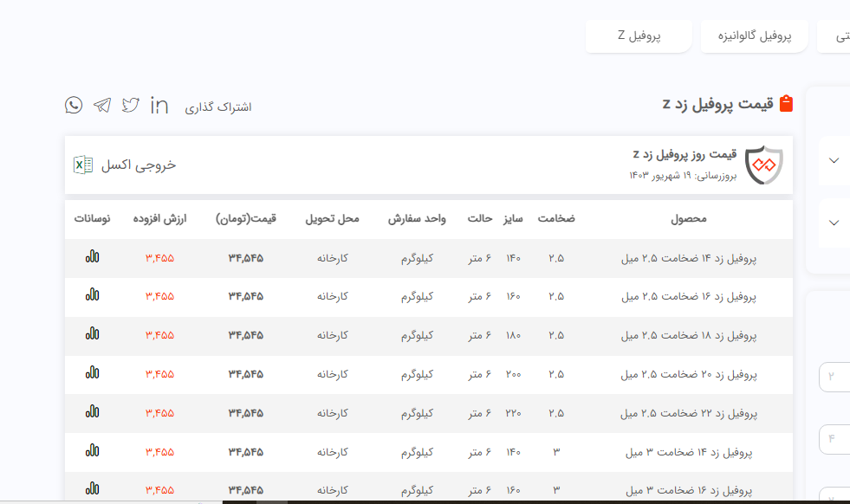Share the page via WhatsApp icon

click(x=74, y=106)
